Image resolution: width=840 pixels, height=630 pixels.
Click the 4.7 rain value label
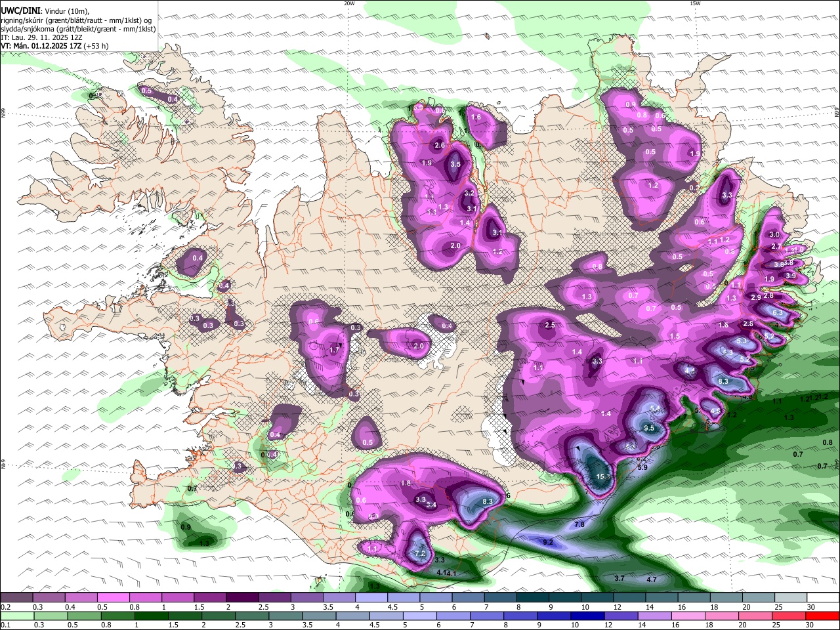pos(652,579)
